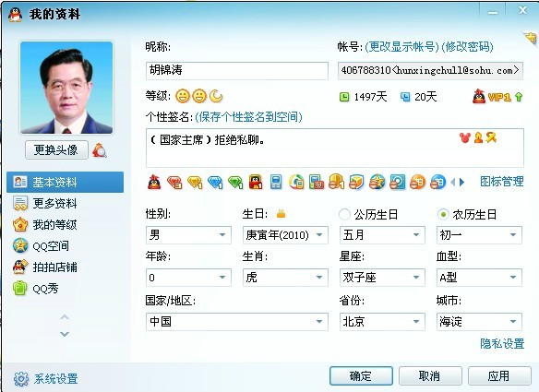Image resolution: width=539 pixels, height=392 pixels.
Task: Click the green 1497天 calendar icon
Action: (x=344, y=97)
